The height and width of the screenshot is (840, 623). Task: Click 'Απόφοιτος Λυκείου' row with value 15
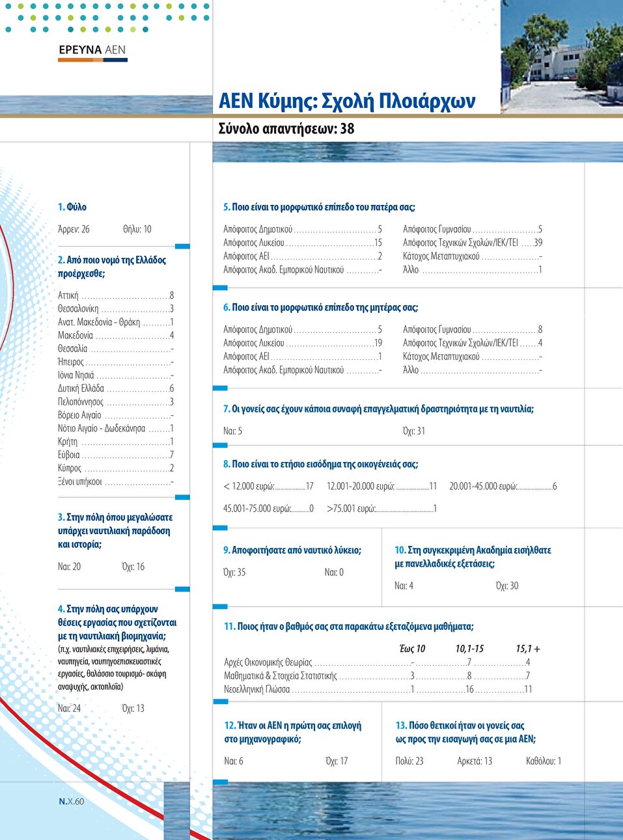pyautogui.click(x=303, y=243)
